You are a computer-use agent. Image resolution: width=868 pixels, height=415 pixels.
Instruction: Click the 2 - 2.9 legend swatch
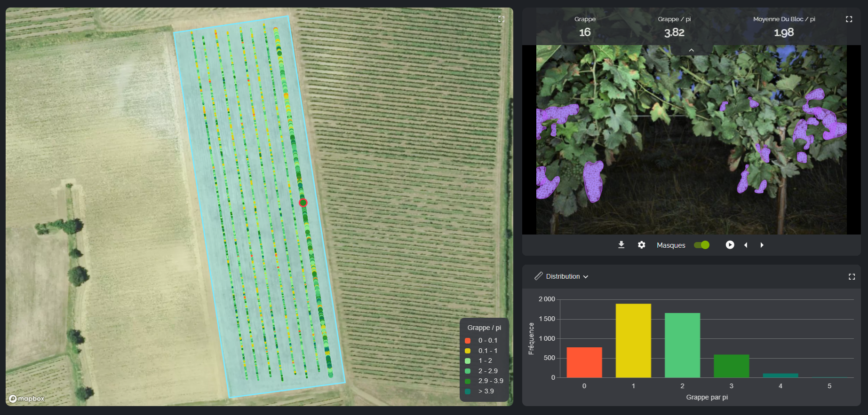468,371
